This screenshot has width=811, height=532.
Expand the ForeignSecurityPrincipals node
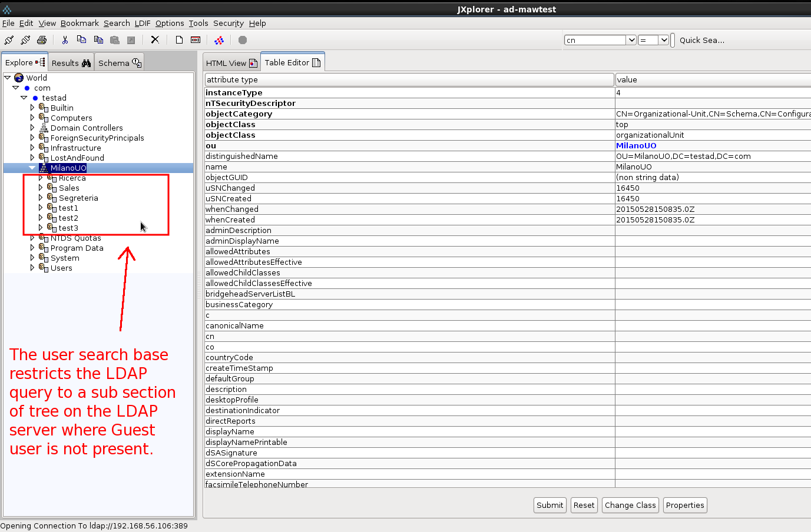coord(32,138)
